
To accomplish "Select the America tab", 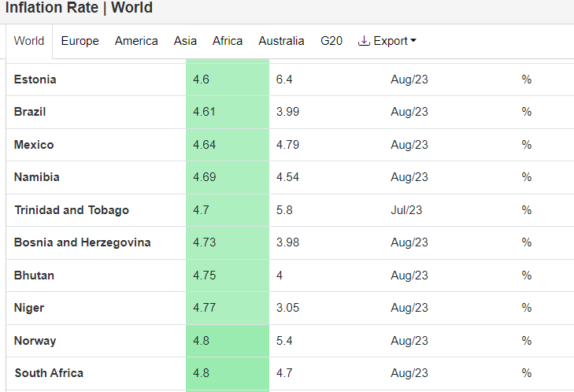I will point(136,41).
